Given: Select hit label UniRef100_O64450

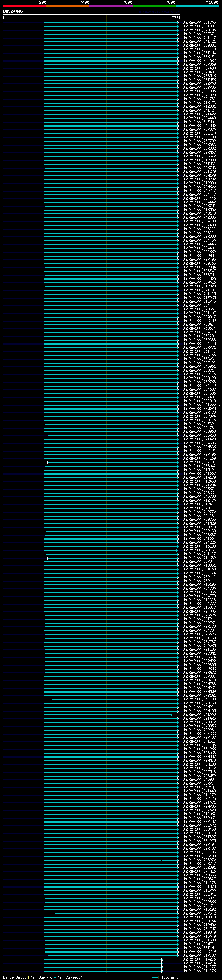Looking at the screenshot, I should 199,241.
